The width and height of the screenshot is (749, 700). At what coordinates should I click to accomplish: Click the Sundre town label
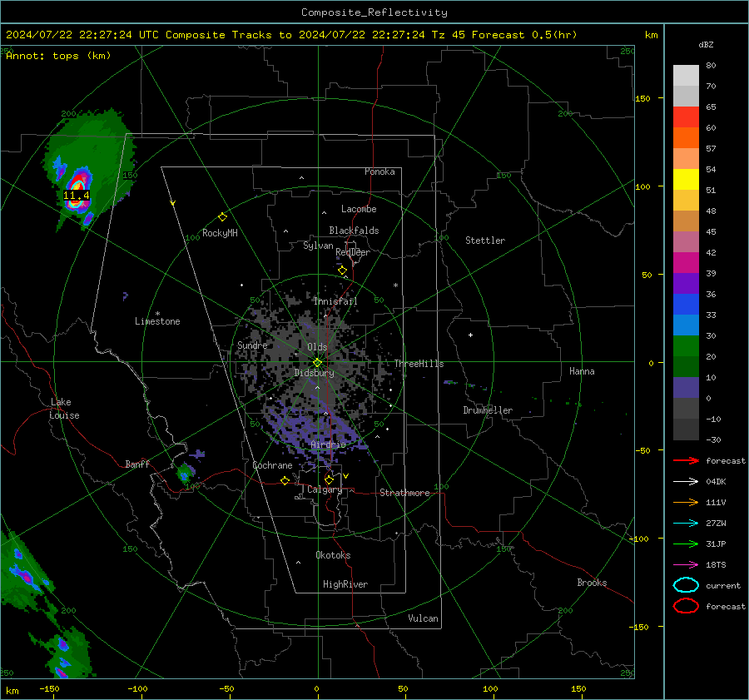[x=252, y=345]
